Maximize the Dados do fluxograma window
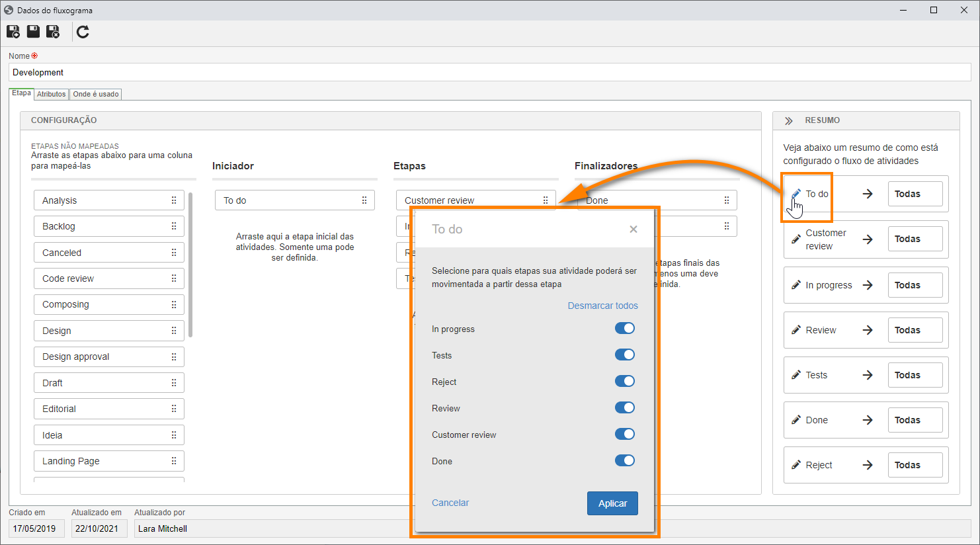Image resolution: width=980 pixels, height=545 pixels. point(934,10)
